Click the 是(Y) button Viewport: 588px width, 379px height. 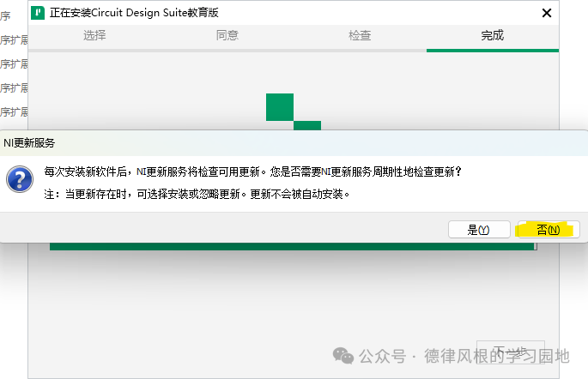click(479, 229)
